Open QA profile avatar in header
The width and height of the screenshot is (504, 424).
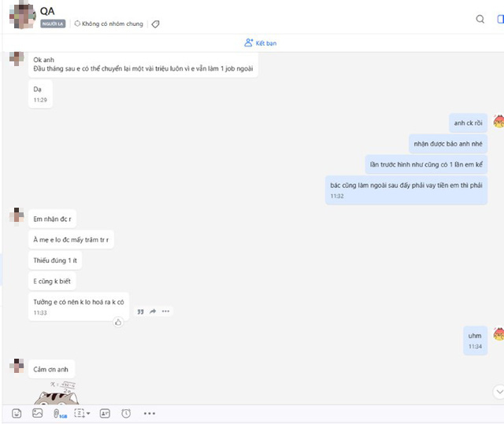click(x=22, y=16)
